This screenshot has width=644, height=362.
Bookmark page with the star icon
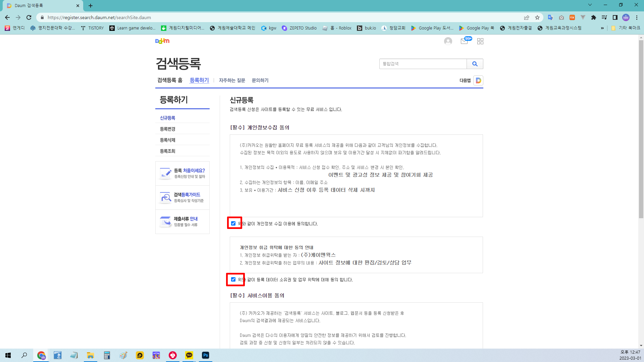click(x=537, y=17)
